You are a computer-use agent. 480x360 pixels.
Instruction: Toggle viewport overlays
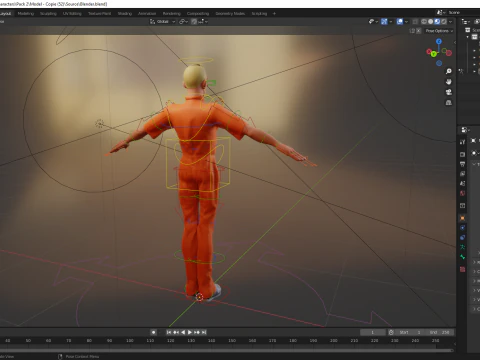(x=400, y=22)
